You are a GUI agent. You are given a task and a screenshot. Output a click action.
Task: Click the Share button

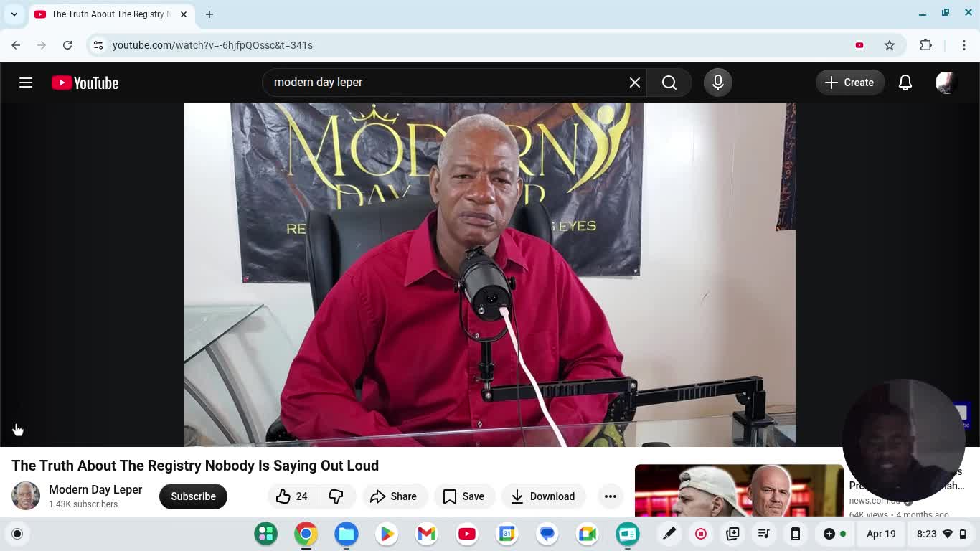click(x=393, y=496)
